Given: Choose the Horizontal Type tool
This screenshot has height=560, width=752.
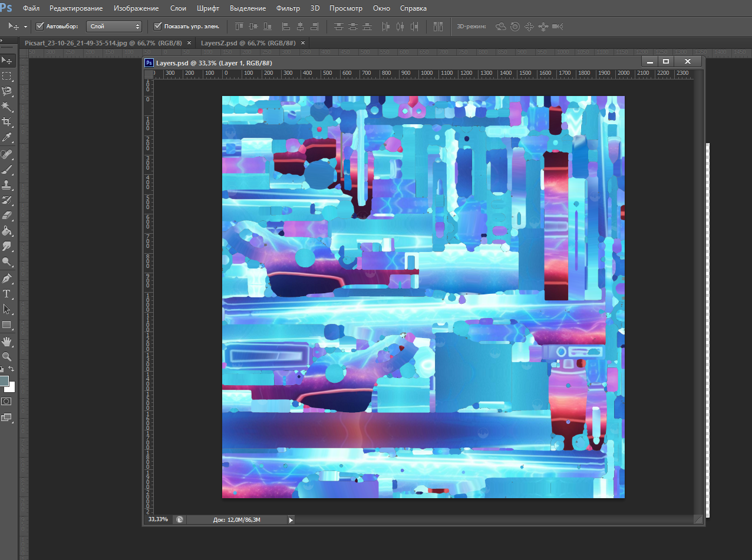Looking at the screenshot, I should (x=7, y=293).
